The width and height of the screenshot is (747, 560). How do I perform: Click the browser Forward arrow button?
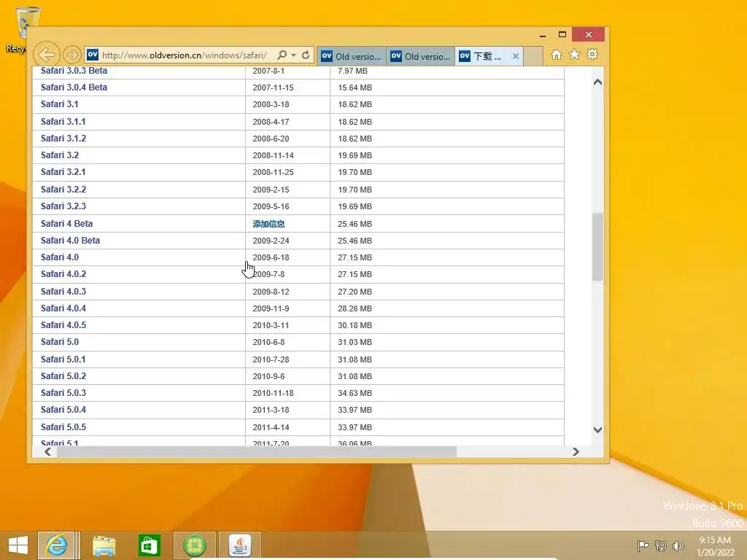click(72, 55)
